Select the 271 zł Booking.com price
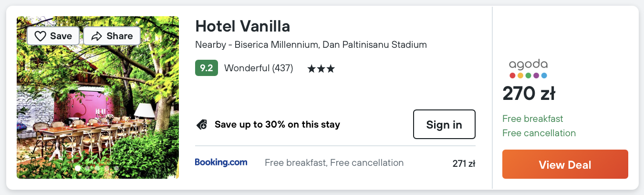This screenshot has height=195, width=644. point(464,163)
